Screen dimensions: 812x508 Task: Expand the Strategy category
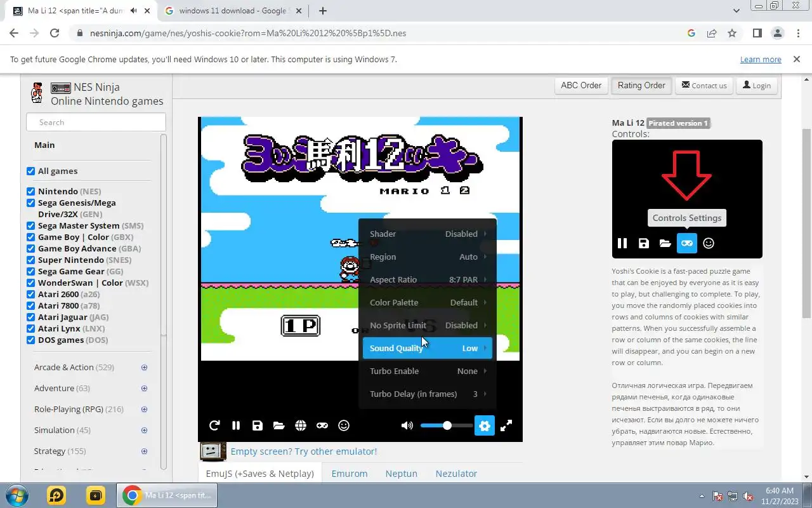[x=144, y=451]
